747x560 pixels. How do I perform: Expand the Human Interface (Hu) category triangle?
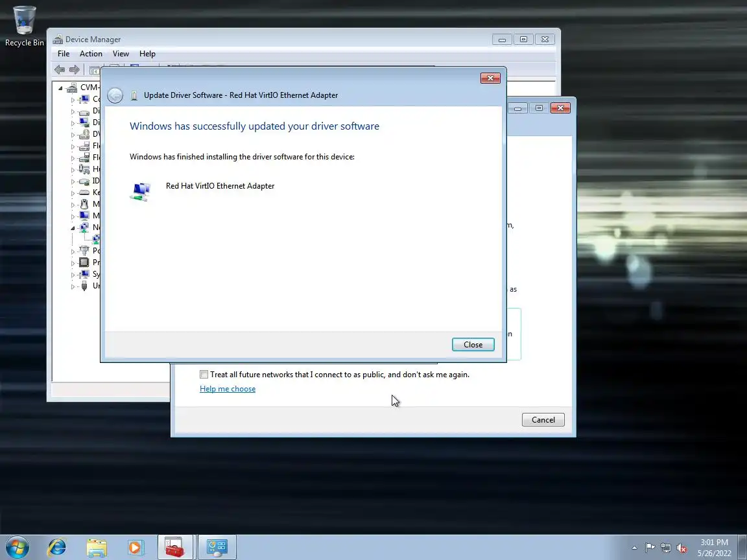(73, 170)
